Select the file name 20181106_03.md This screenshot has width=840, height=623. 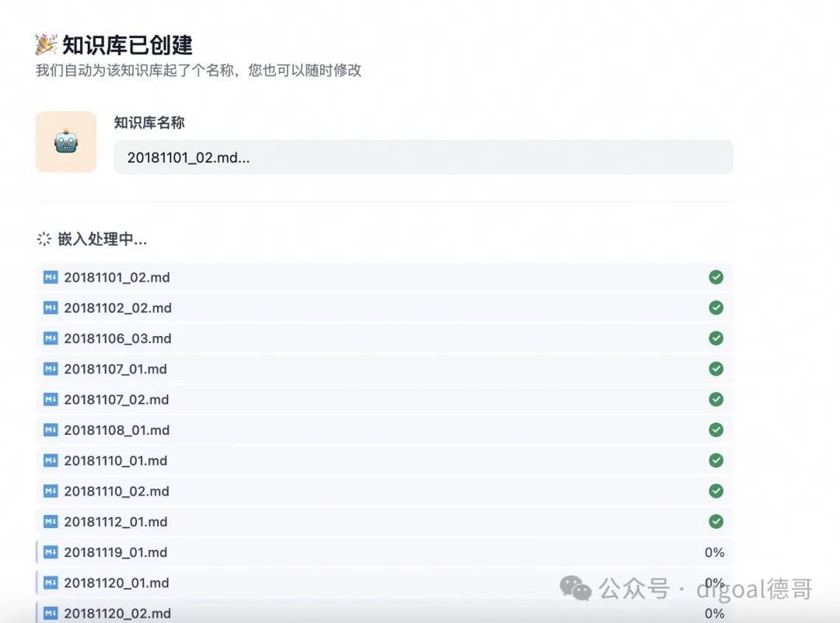[118, 338]
